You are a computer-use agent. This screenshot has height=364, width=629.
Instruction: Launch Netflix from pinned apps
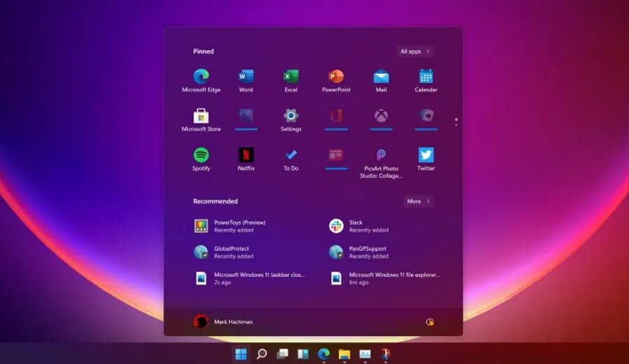(246, 159)
